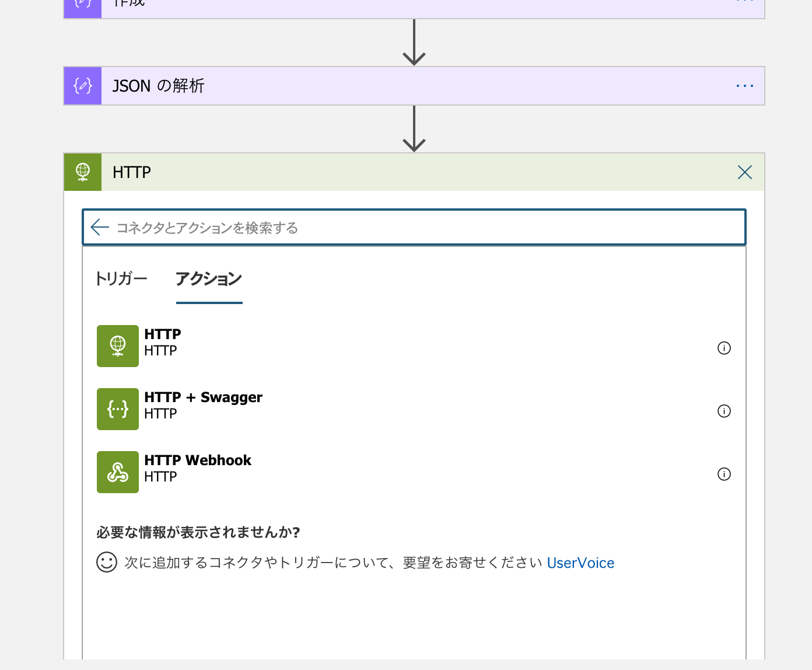This screenshot has height=670, width=812.
Task: Choose the HTTP + Swagger icon
Action: [118, 409]
